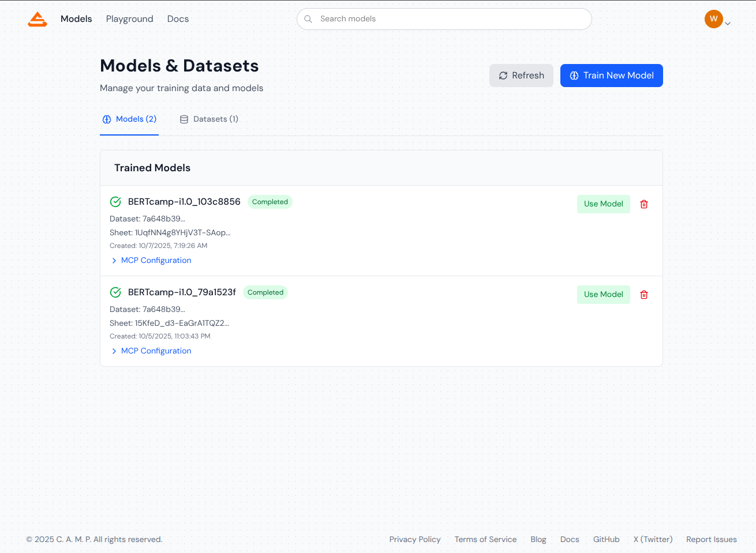Click created date 10/5/2025, 11:03:43 PM
The image size is (756, 553).
[174, 336]
